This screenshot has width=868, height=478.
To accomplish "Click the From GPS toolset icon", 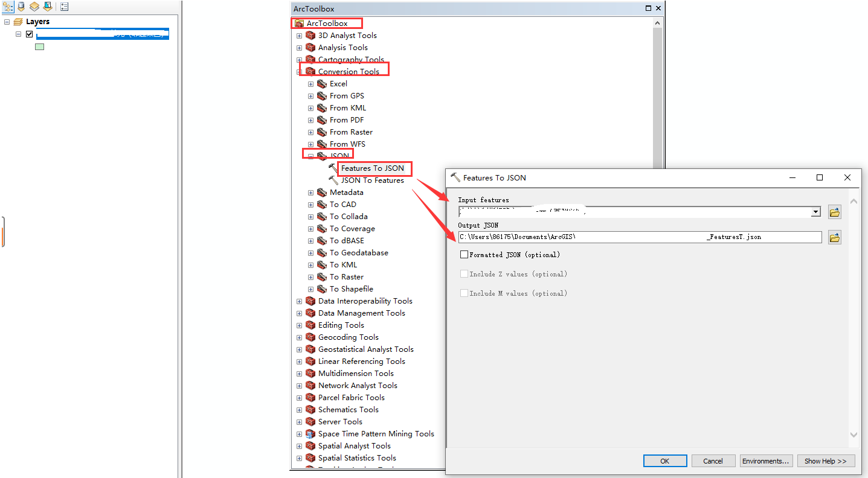I will [322, 96].
